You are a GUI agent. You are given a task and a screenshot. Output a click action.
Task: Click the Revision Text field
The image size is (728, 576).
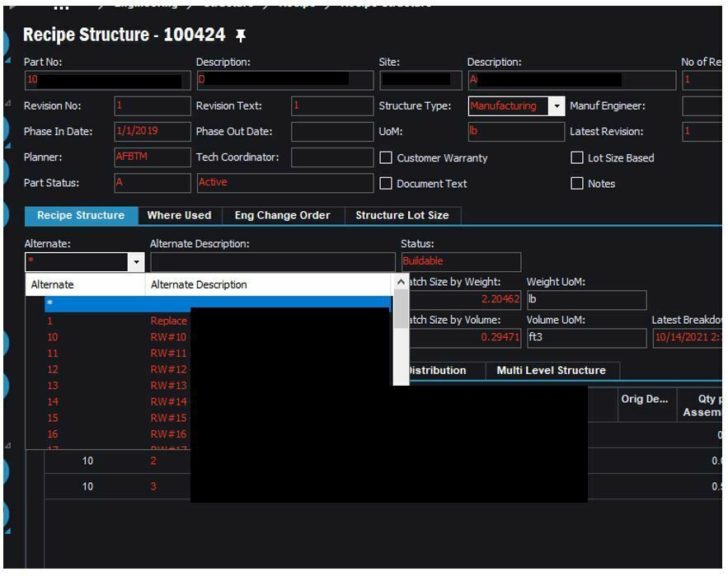(332, 105)
